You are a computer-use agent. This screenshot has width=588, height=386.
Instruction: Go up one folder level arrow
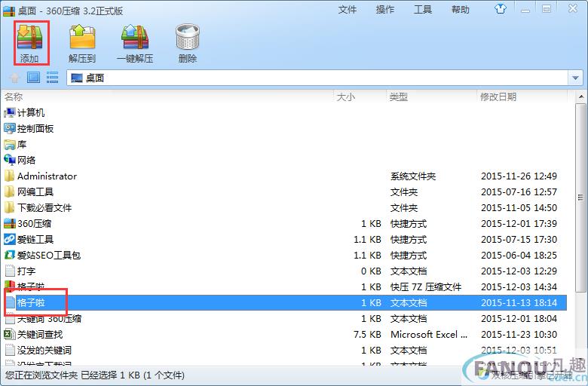[14, 78]
